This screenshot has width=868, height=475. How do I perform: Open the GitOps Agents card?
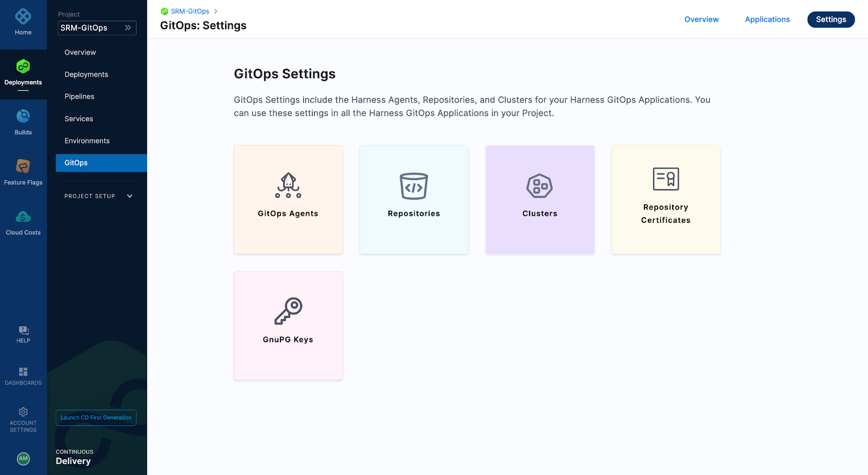pos(288,200)
